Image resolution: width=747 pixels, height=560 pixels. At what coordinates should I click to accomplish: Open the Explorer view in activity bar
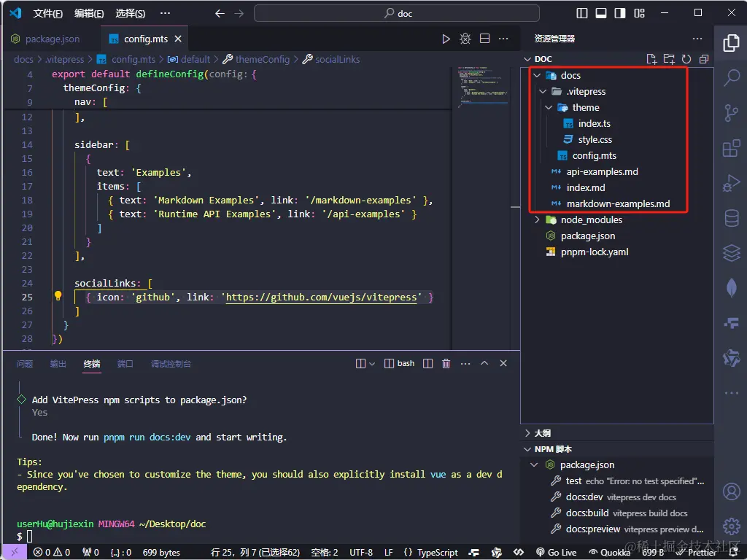(x=731, y=42)
